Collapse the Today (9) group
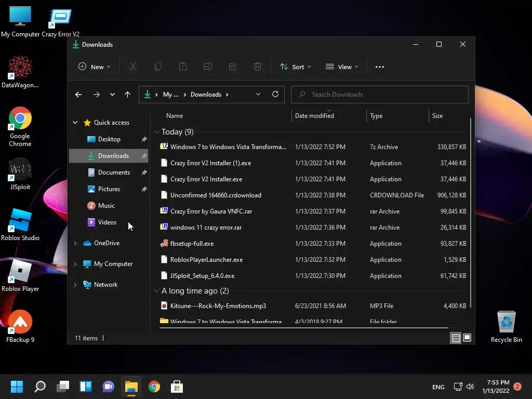Screen dimensions: 532x399 point(156,131)
